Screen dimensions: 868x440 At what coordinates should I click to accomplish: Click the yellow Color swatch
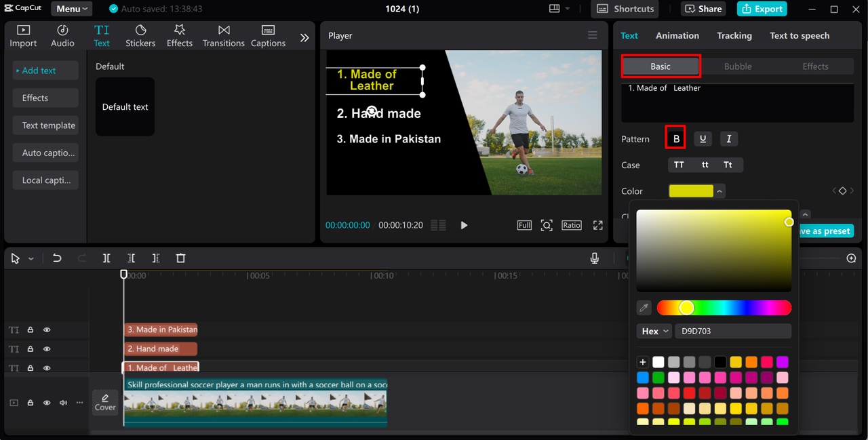(691, 191)
